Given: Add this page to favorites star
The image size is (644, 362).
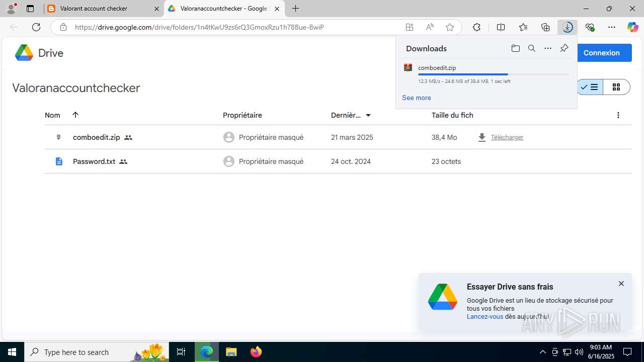Looking at the screenshot, I should coord(450,27).
